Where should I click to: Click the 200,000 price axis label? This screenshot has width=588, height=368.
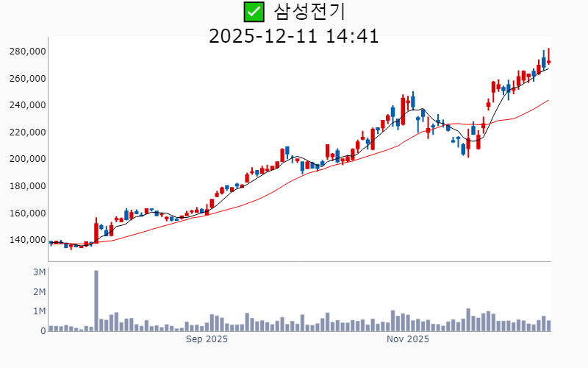tap(28, 159)
